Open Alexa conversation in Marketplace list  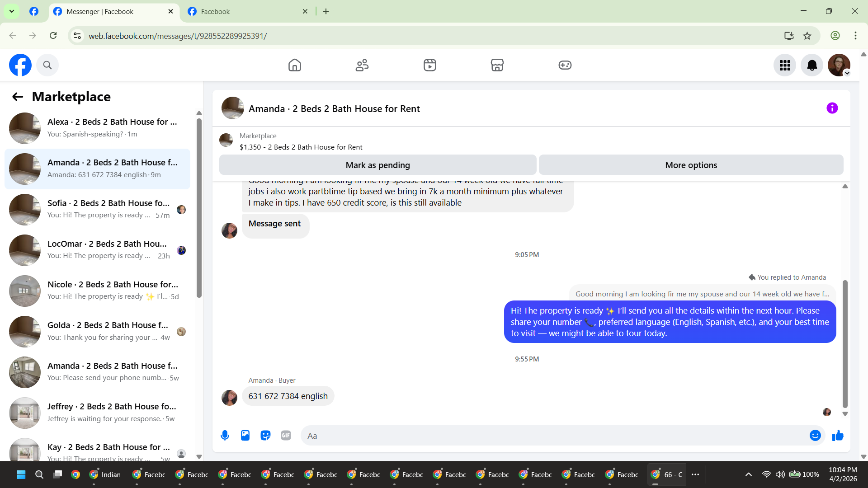(97, 128)
